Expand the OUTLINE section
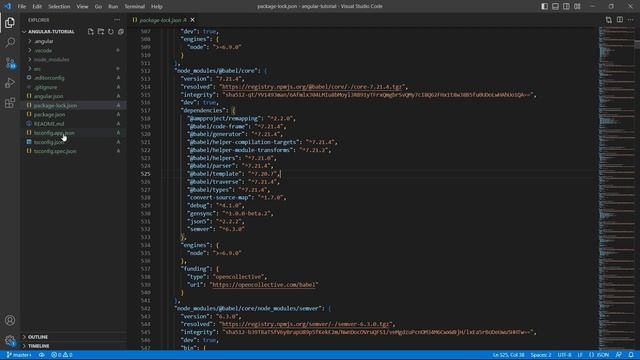640x360 pixels. 73,337
